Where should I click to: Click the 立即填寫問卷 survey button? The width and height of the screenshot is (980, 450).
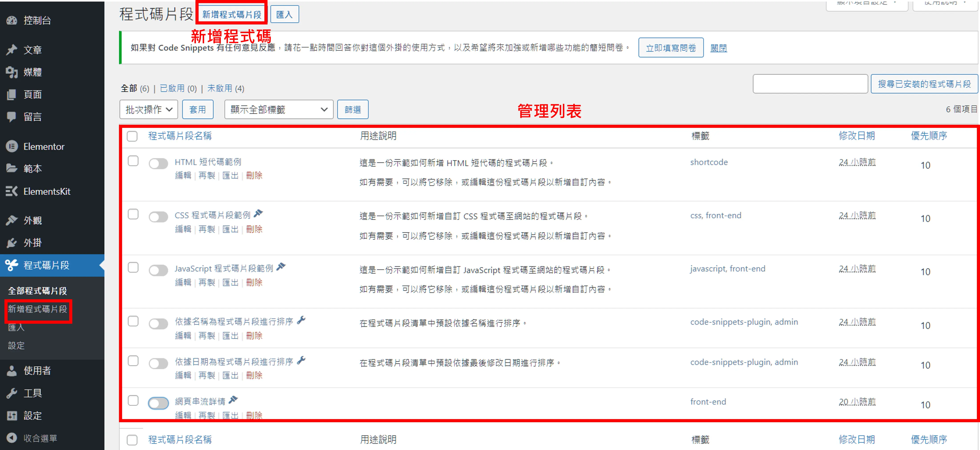pos(671,48)
